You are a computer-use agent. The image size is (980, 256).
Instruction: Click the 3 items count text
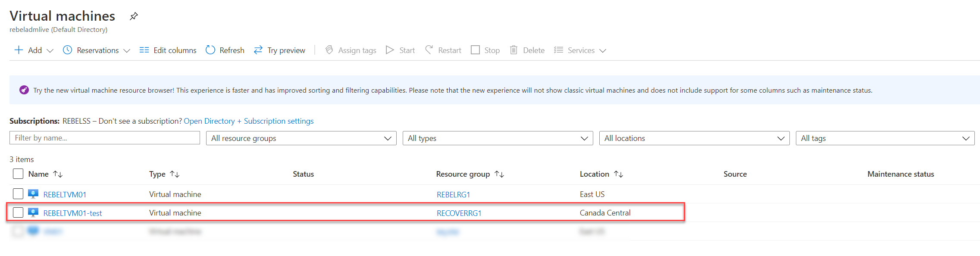(22, 159)
